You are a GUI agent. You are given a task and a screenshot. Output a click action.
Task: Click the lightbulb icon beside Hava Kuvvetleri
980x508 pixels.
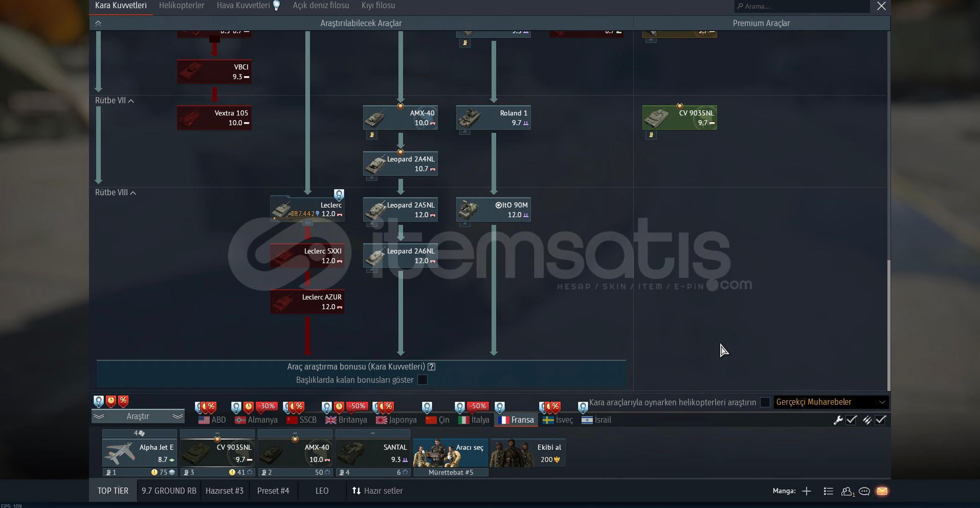click(x=277, y=6)
